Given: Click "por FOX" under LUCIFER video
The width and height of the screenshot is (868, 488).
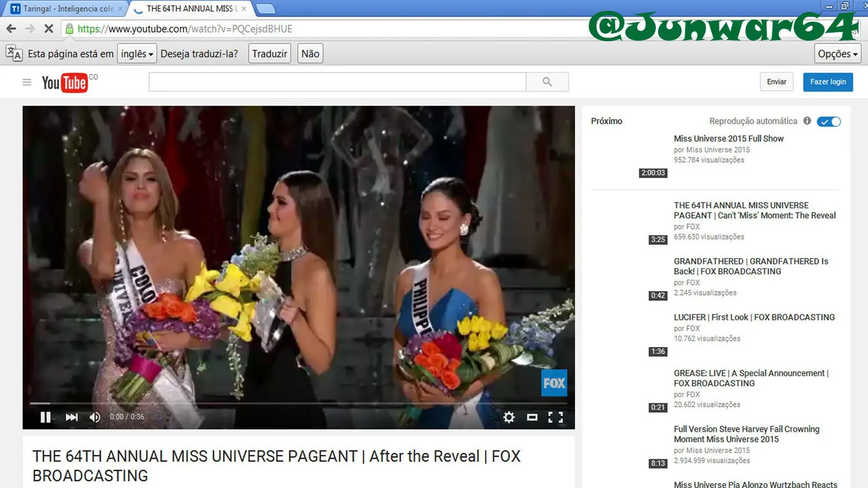Looking at the screenshot, I should pyautogui.click(x=687, y=329).
